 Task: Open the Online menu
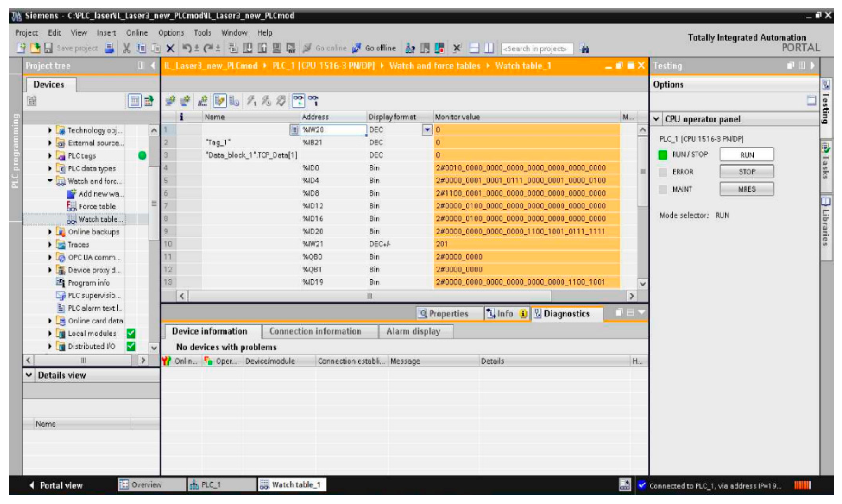click(137, 33)
